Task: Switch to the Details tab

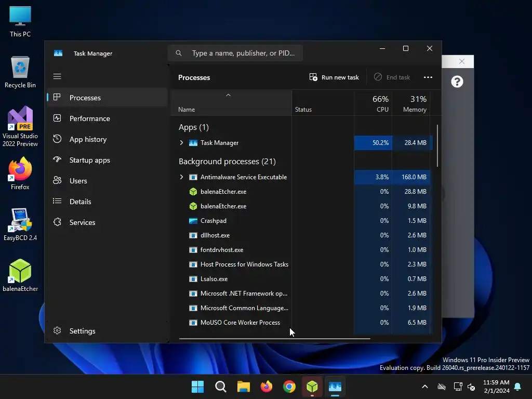Action: 107,202
